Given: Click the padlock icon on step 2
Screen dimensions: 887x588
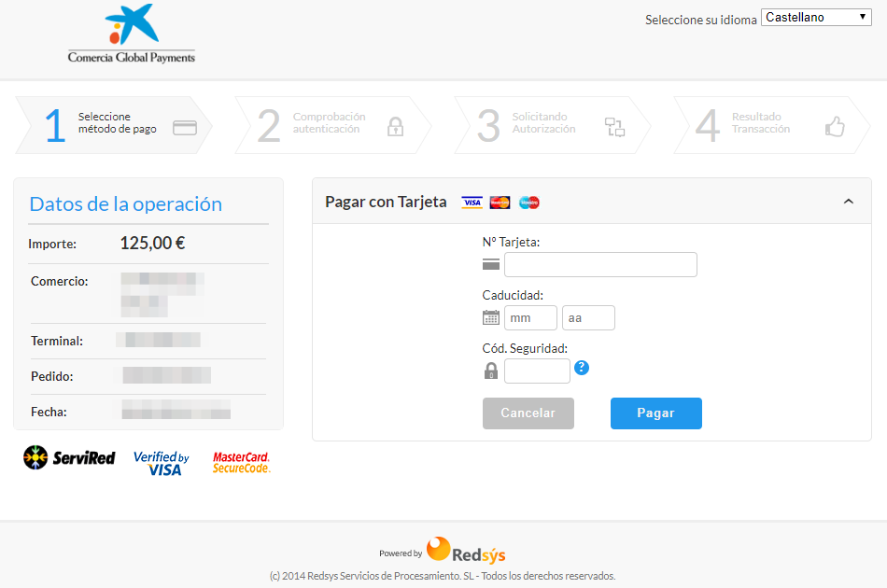Looking at the screenshot, I should (396, 125).
